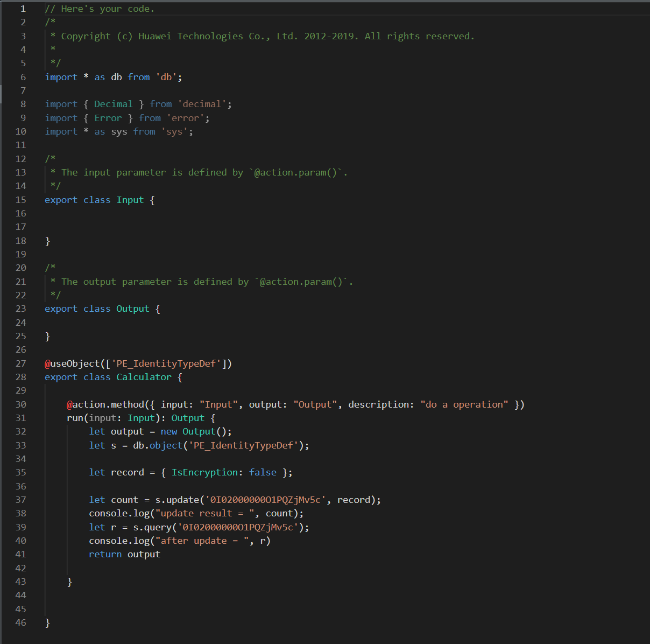Screen dimensions: 650x644
Task: Select the "Decimal" identifier in the import
Action: 114,104
